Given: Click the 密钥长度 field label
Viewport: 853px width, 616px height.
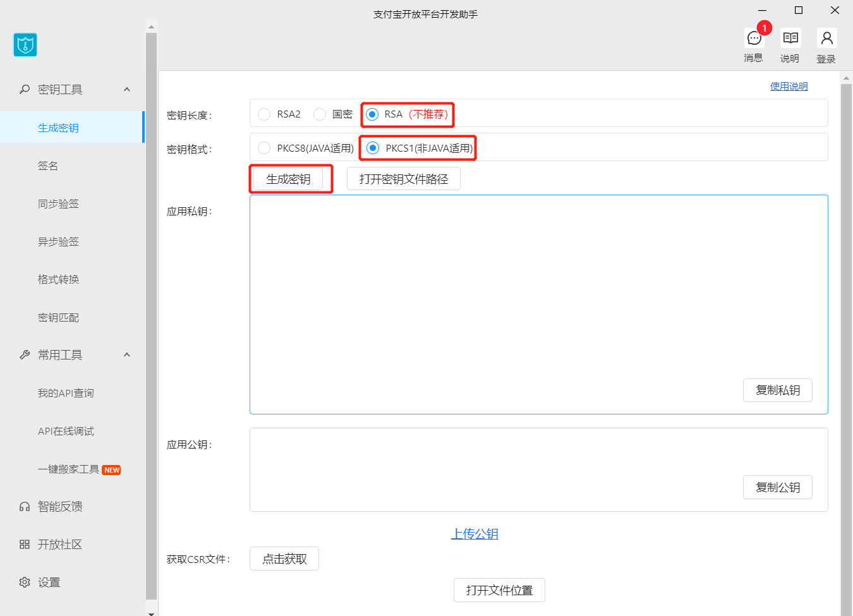Looking at the screenshot, I should tap(190, 116).
